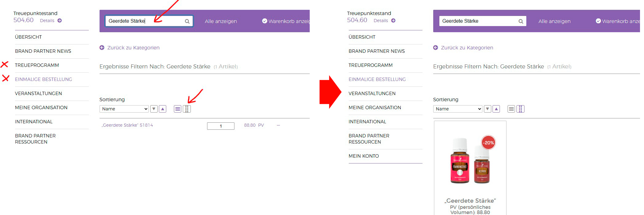Image resolution: width=644 pixels, height=215 pixels.
Task: Open TREUEPROGRAMM in the left panel sidebar
Action: (x=37, y=65)
